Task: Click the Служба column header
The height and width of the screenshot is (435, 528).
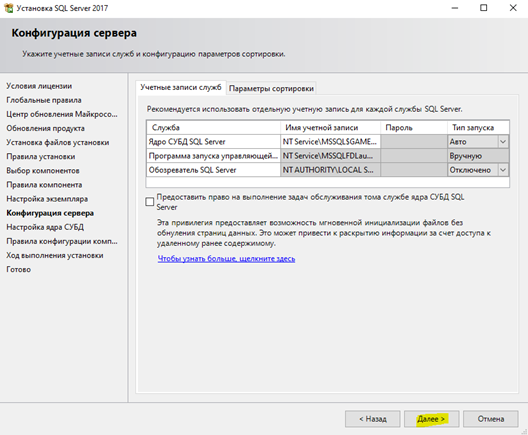Action: (x=213, y=128)
